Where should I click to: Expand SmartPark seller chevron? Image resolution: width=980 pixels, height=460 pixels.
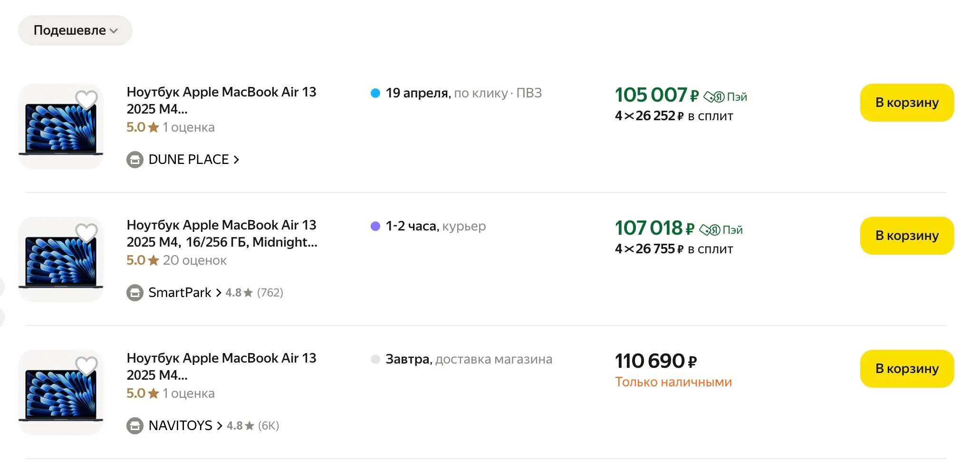(219, 293)
